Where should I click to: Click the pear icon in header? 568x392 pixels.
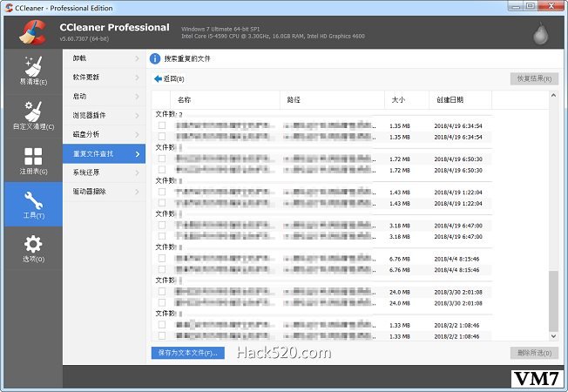coord(540,33)
